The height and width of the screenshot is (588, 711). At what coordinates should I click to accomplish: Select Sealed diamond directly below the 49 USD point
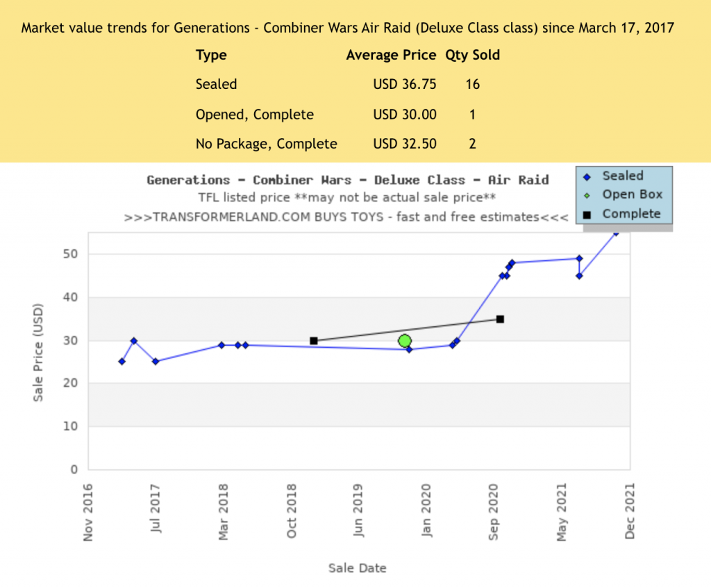point(580,276)
